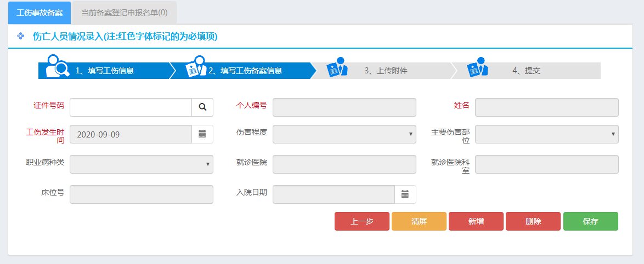Click heading 伤亡人员情况录入
The image size is (644, 264).
[x=68, y=37]
